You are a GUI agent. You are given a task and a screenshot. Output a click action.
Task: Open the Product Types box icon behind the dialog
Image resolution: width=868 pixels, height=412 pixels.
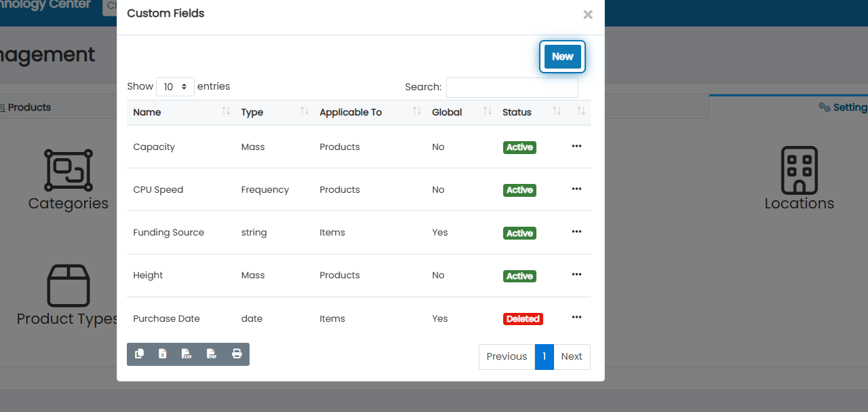(x=68, y=285)
